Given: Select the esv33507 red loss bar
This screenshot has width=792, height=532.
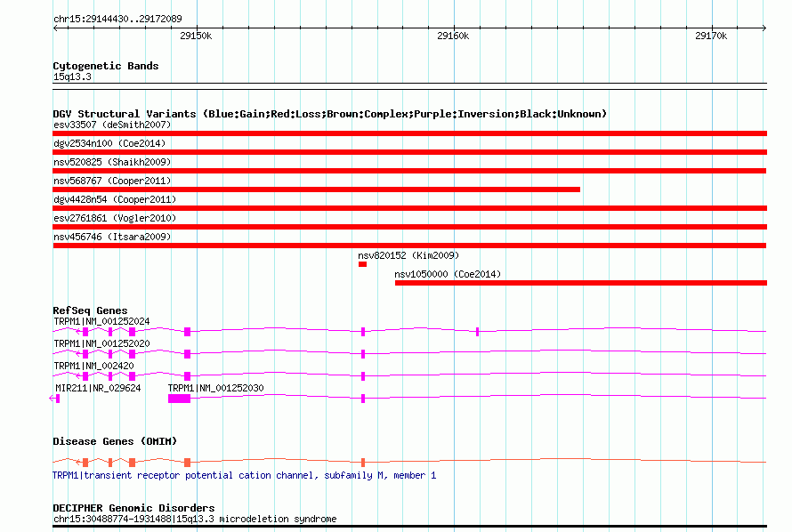Looking at the screenshot, I should [409, 133].
